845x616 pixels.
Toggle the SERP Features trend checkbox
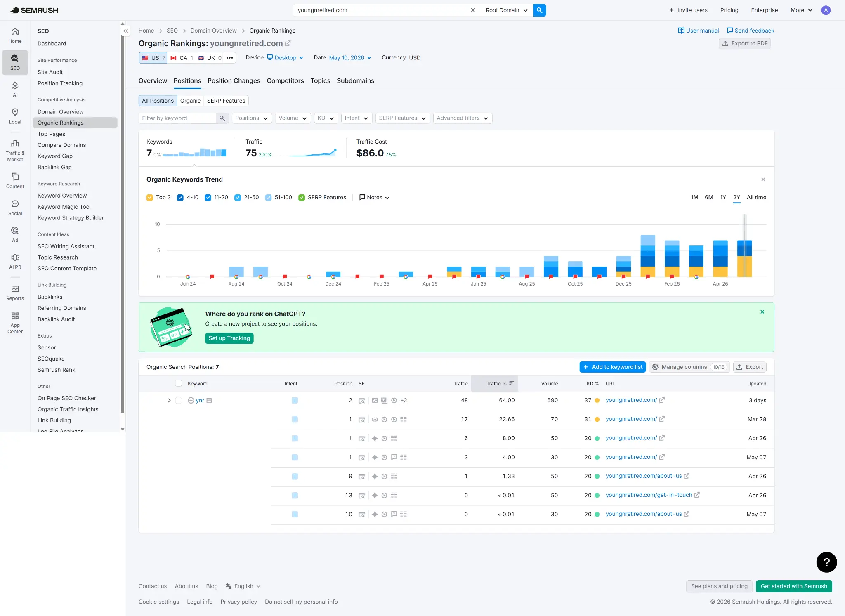coord(302,198)
